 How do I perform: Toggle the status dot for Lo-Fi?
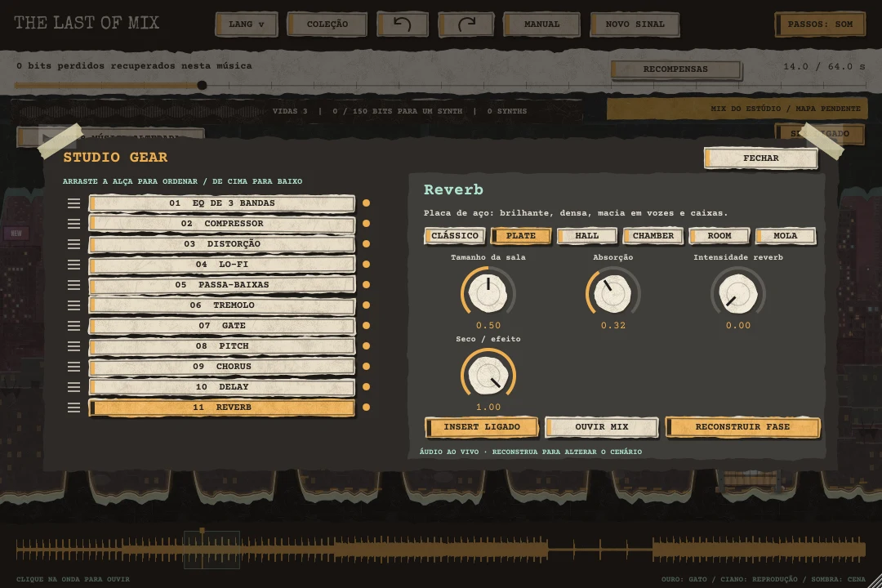pyautogui.click(x=366, y=264)
